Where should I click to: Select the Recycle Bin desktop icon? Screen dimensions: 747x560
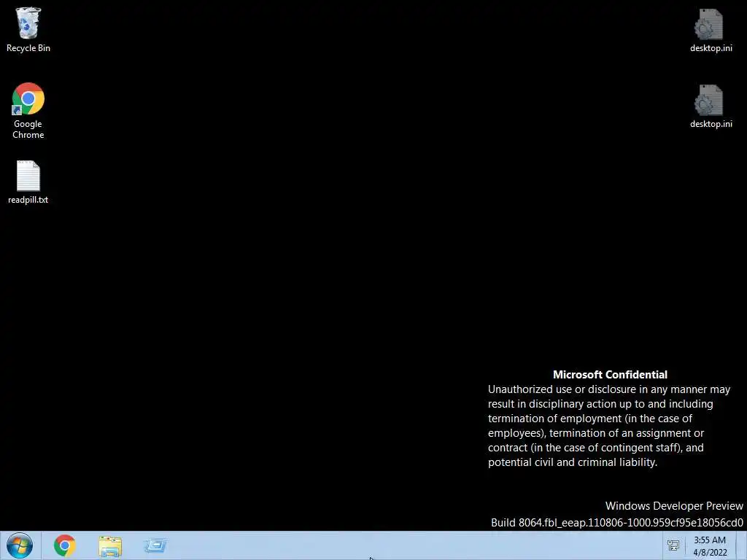click(28, 29)
